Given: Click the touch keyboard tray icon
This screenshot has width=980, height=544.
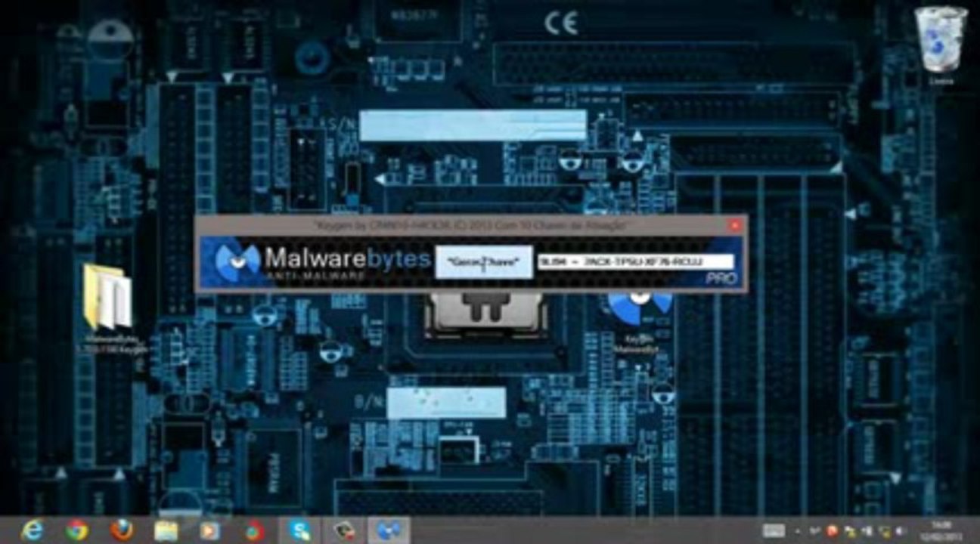Looking at the screenshot, I should tap(774, 530).
